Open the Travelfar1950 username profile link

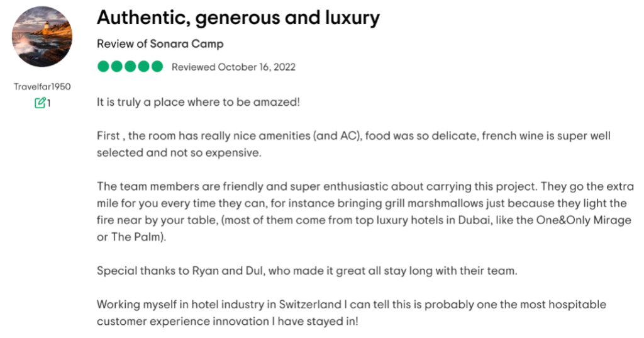pyautogui.click(x=42, y=87)
